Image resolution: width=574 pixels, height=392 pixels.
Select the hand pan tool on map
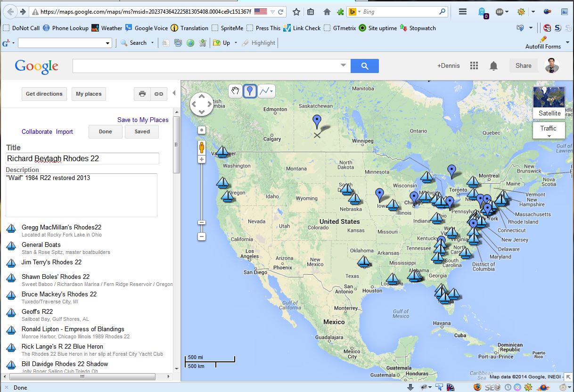click(x=235, y=91)
